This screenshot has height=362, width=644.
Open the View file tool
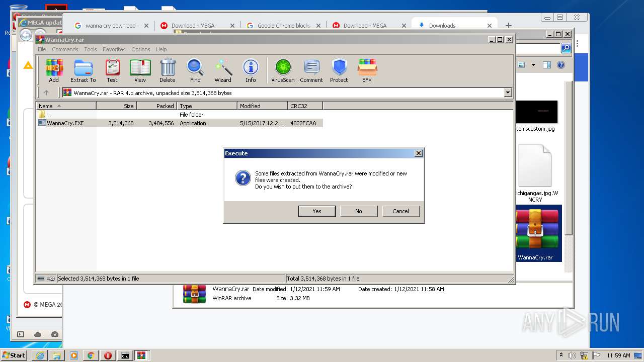tap(140, 70)
